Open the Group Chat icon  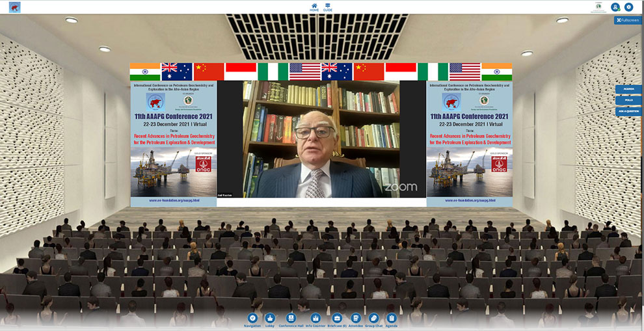[x=374, y=318]
